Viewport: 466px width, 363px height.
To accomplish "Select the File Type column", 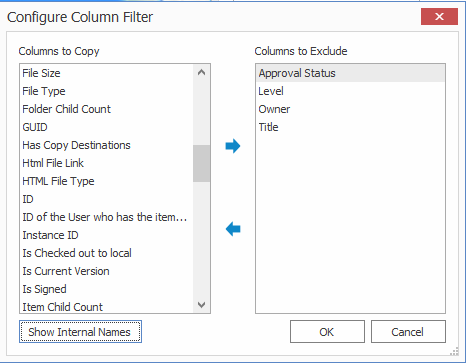I will [x=106, y=91].
